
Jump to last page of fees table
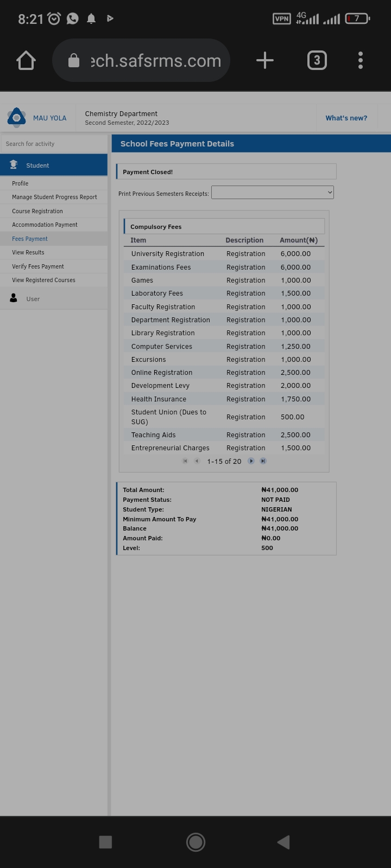coord(263,461)
